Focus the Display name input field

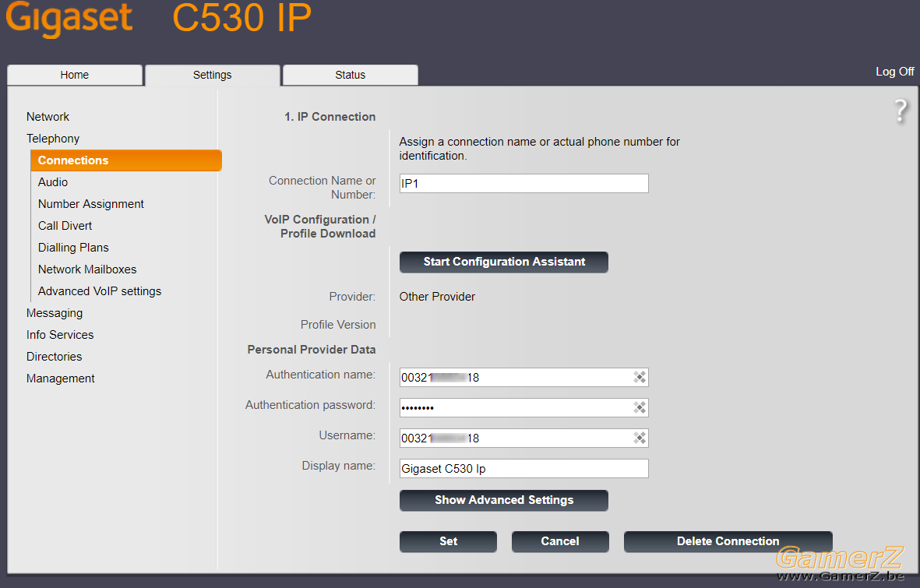tap(524, 468)
